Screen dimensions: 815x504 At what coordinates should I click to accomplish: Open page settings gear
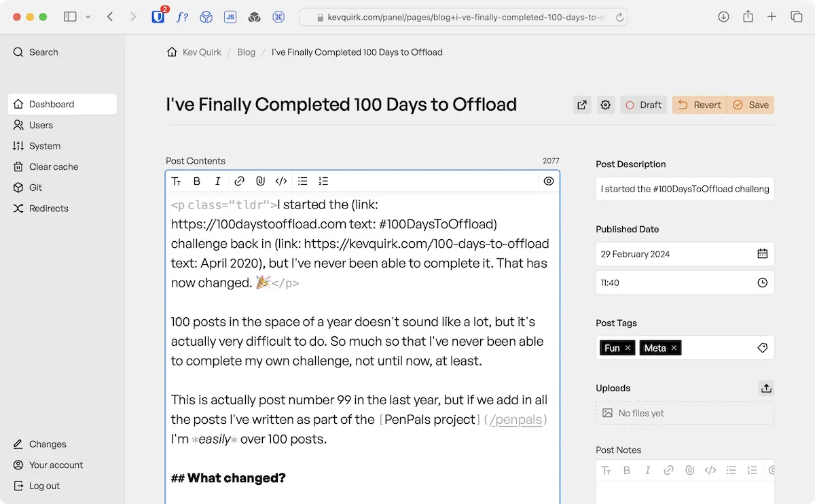[606, 105]
